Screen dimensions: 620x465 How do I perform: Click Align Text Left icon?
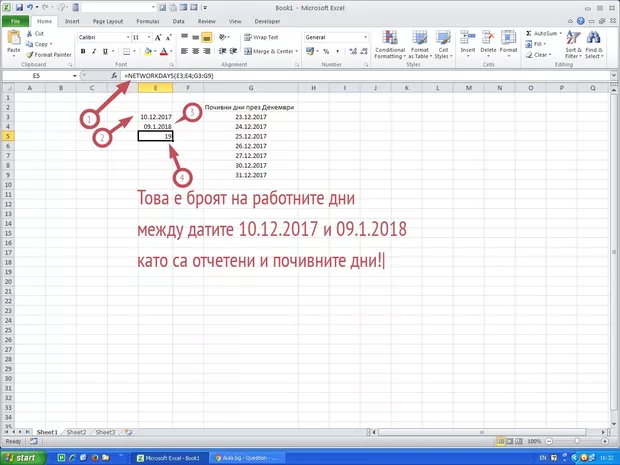point(184,51)
